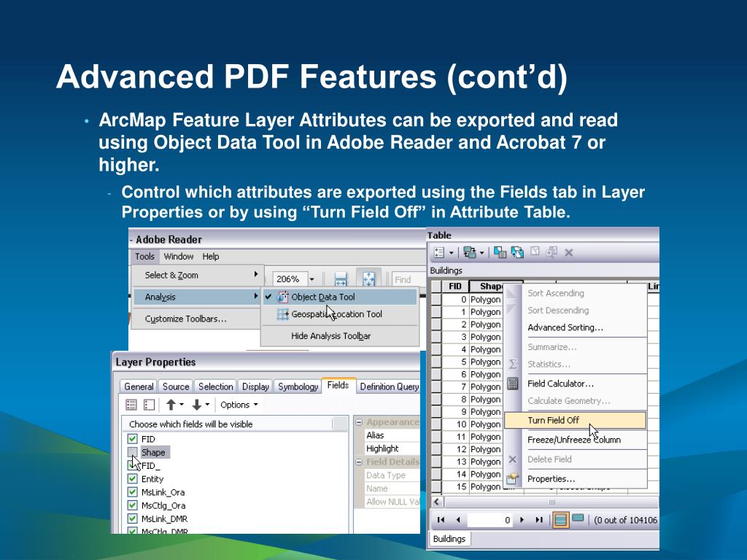Click the scroll-left arrow of table scrollbar

438,502
